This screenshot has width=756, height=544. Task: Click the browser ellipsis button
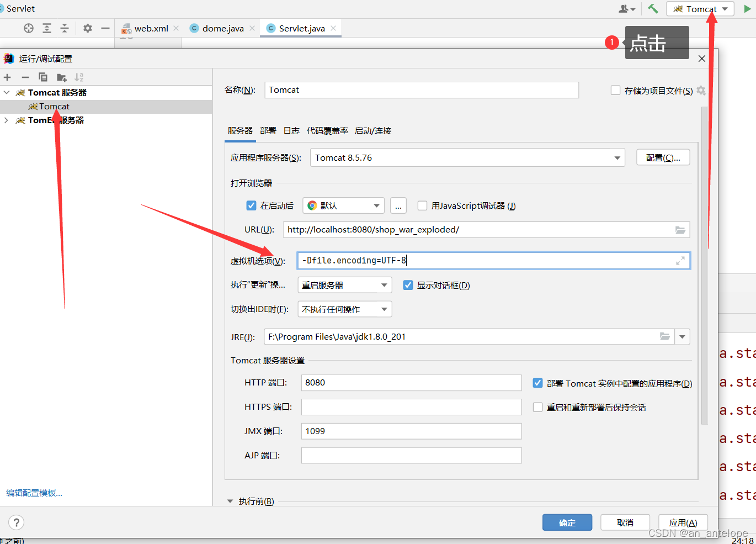398,205
